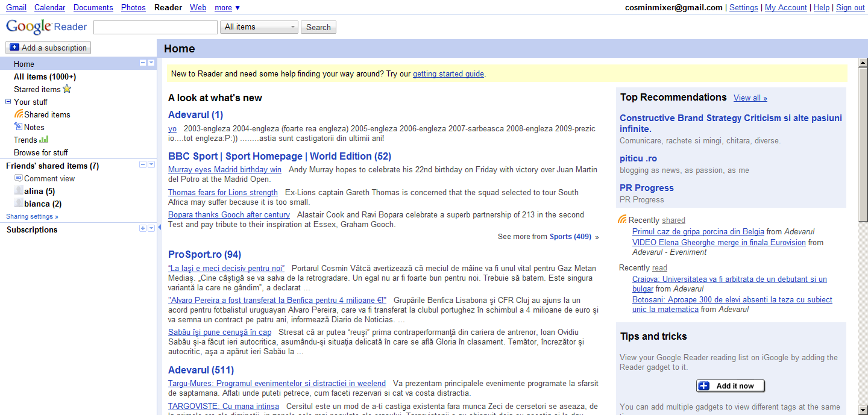Click the blue plus icon on Add it now
The width and height of the screenshot is (868, 415).
pyautogui.click(x=705, y=386)
